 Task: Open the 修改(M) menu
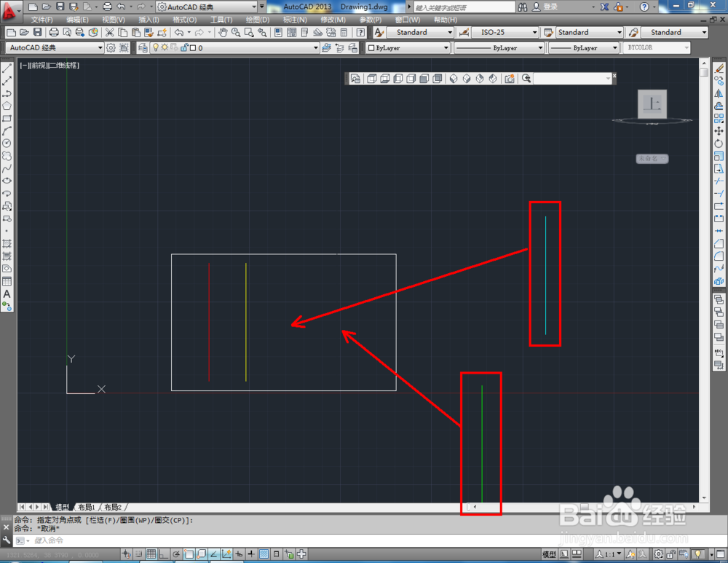point(333,20)
